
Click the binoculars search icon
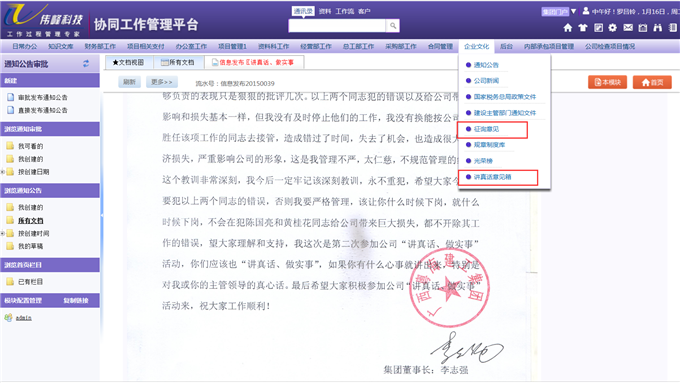(x=658, y=28)
